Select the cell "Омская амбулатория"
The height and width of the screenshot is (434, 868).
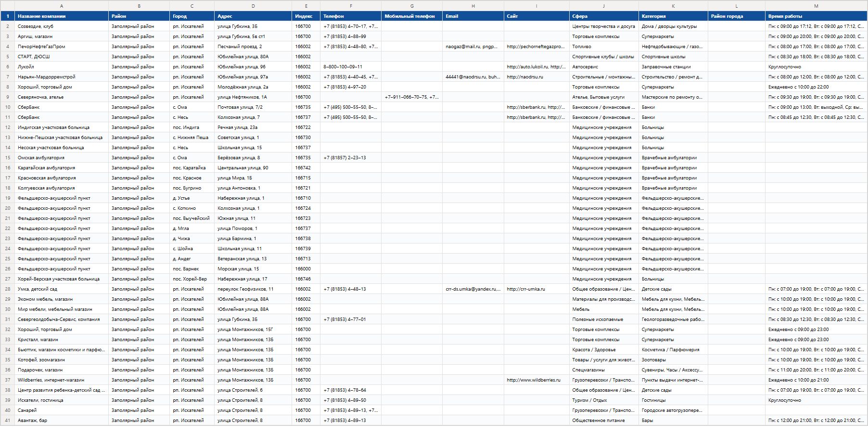click(x=62, y=158)
